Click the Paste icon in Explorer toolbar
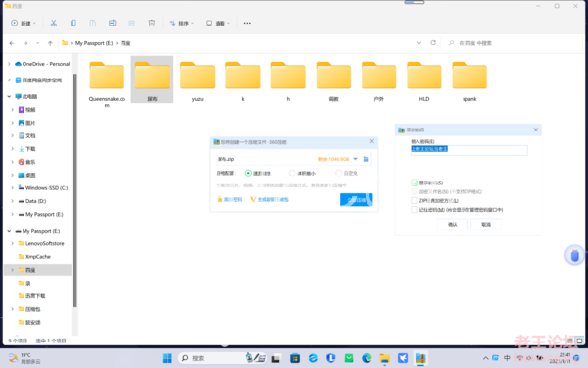 tap(93, 23)
